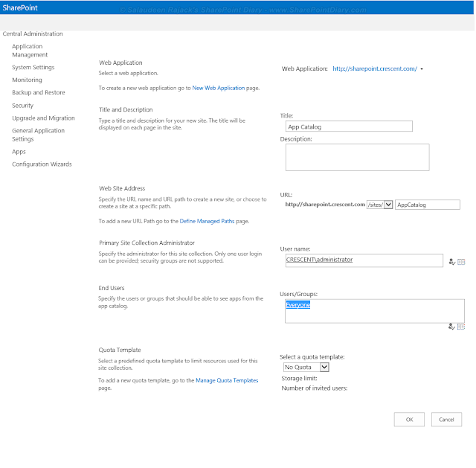Click the Quota Template section heading

tap(120, 350)
